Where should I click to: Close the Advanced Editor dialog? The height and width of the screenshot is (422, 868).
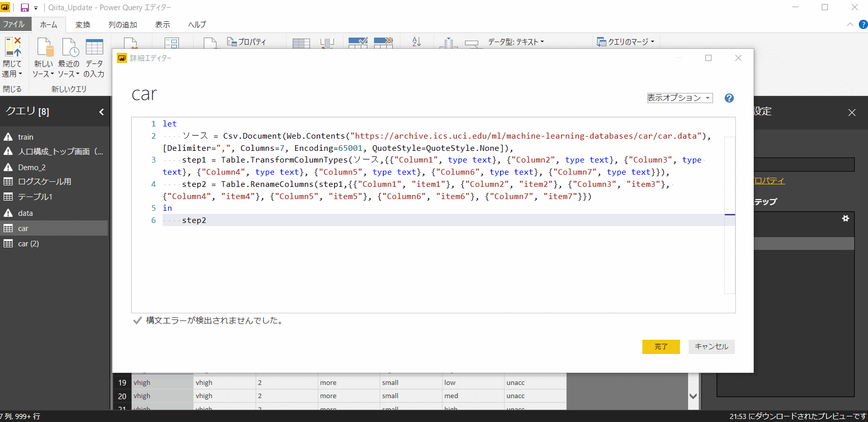(738, 58)
